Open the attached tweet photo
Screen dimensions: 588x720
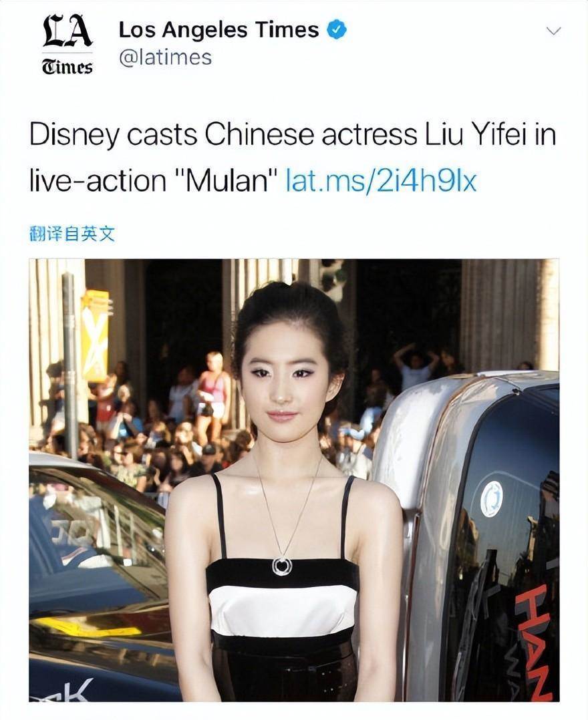294,480
